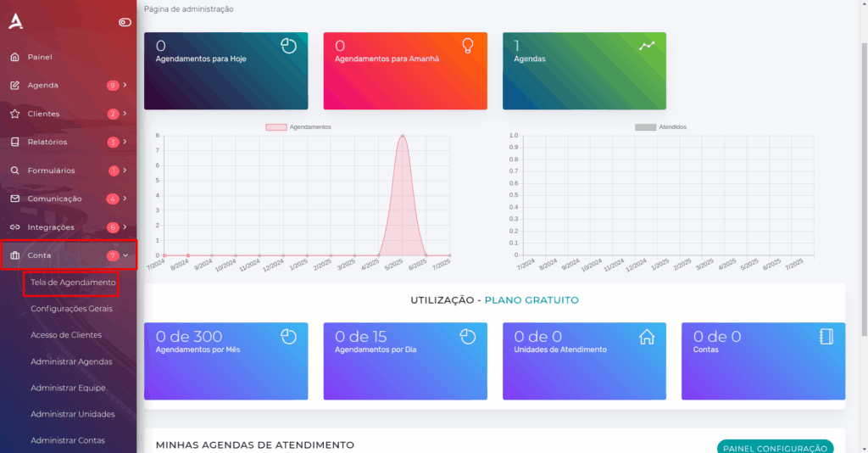The height and width of the screenshot is (453, 868).
Task: Click the app logo at top left
Action: point(15,21)
